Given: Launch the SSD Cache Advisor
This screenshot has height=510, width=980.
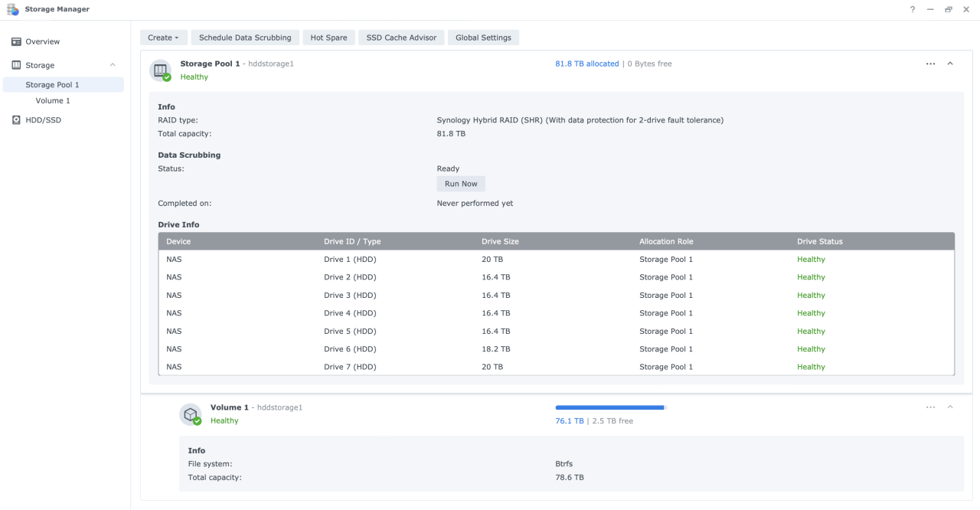Looking at the screenshot, I should tap(401, 38).
